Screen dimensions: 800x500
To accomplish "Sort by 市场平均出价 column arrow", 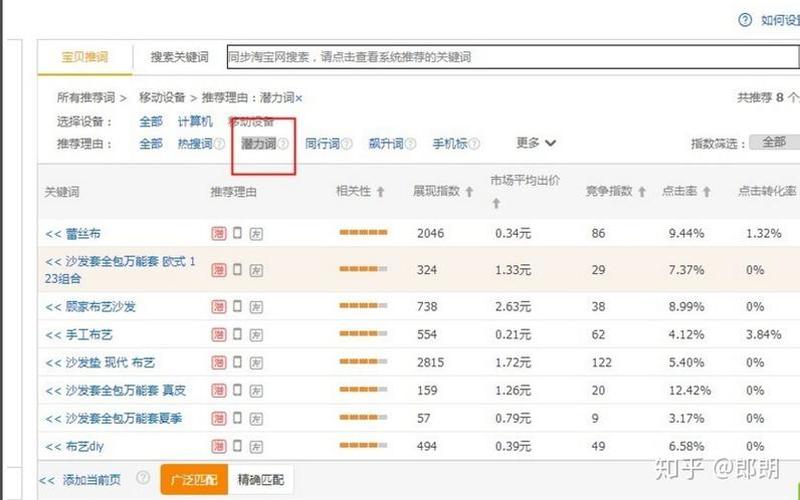I will 496,204.
